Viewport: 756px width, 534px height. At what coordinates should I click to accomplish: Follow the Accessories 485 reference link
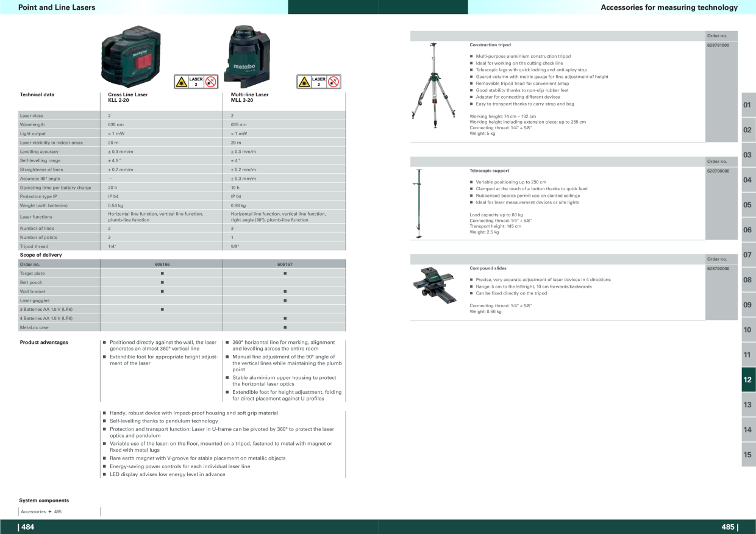(x=41, y=511)
